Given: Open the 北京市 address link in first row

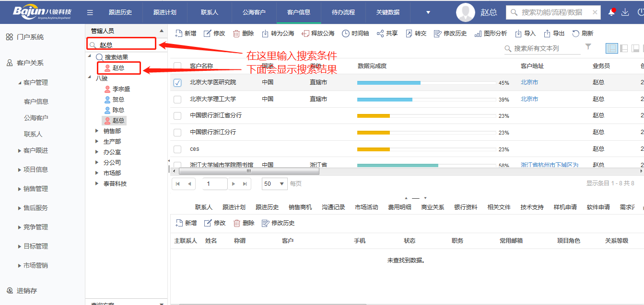Looking at the screenshot, I should [x=529, y=82].
